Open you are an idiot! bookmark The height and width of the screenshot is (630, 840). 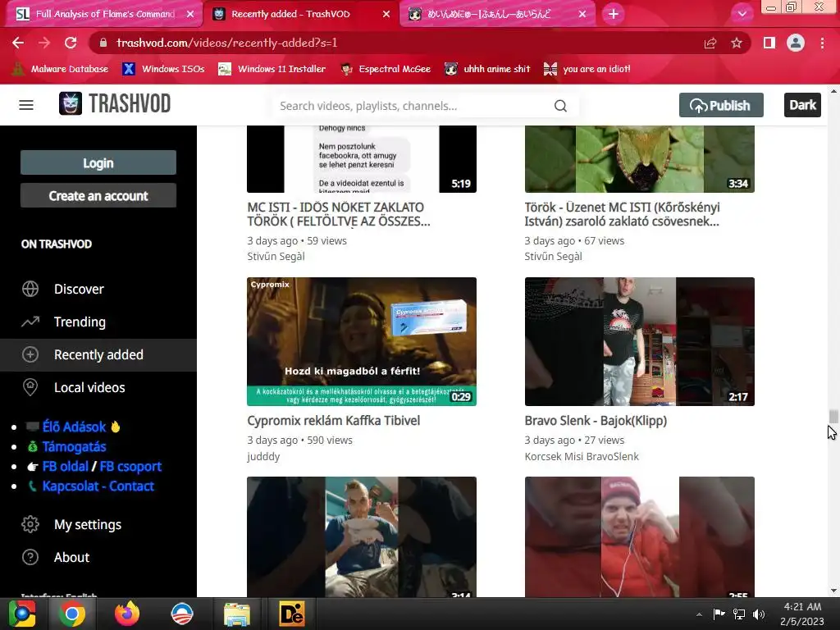point(587,69)
